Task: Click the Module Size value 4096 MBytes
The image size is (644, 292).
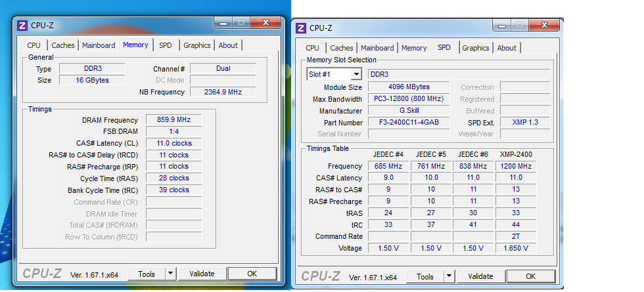Action: [409, 87]
